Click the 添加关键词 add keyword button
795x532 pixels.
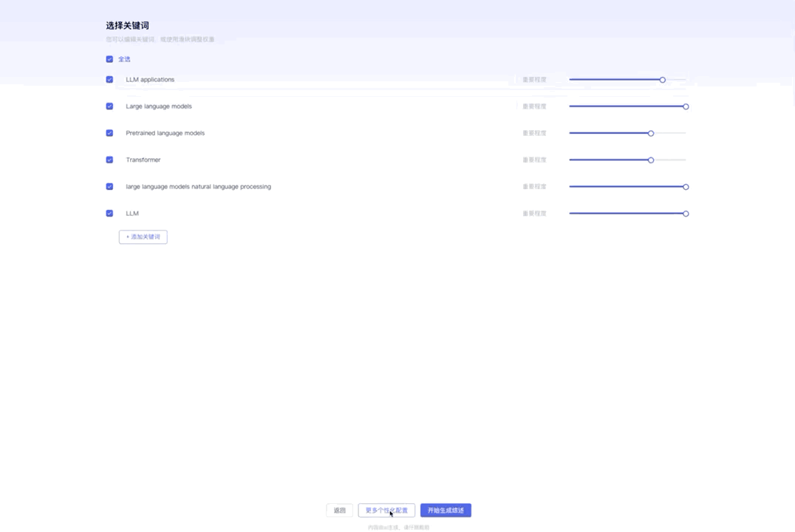point(143,237)
